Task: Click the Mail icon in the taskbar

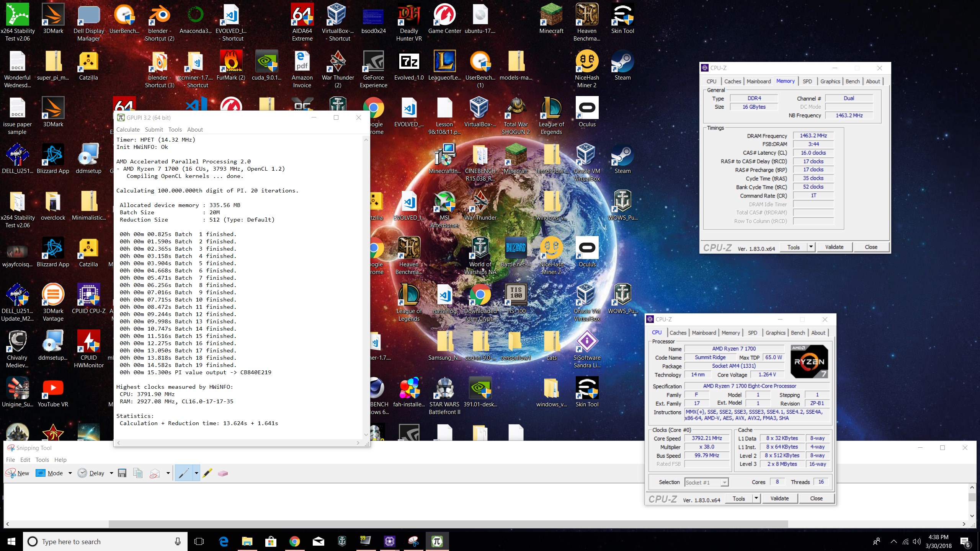Action: pos(318,541)
